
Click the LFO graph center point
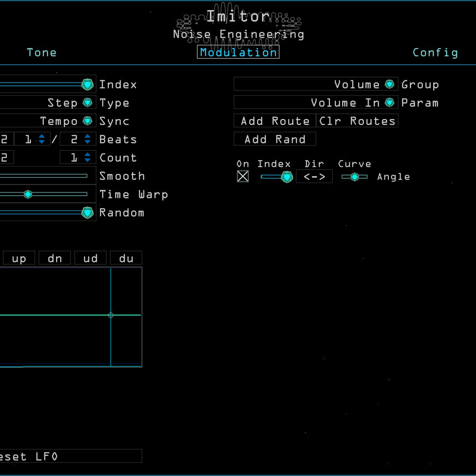[111, 315]
